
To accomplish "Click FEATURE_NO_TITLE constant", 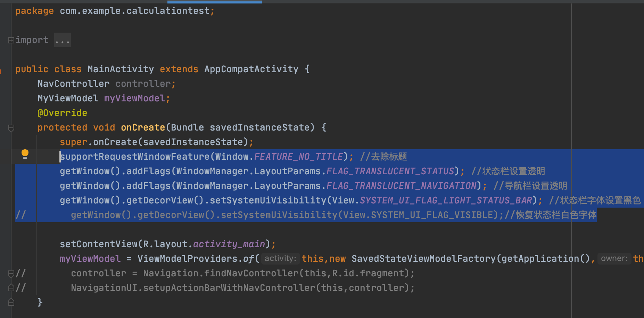I will (x=299, y=157).
